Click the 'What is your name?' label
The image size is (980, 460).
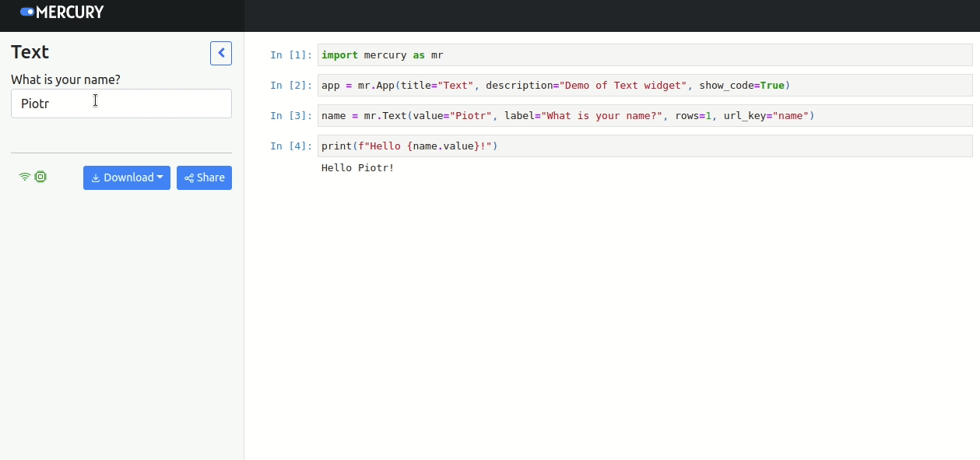[x=65, y=79]
